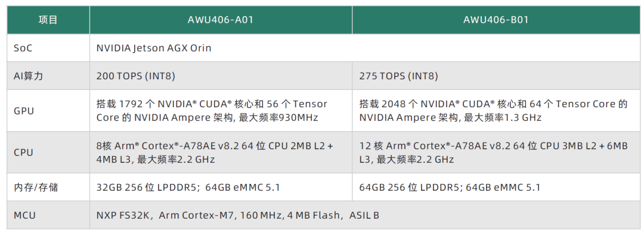Click the NVIDIA Jetson AGX Orin cell
The width and height of the screenshot is (644, 233).
[x=365, y=48]
